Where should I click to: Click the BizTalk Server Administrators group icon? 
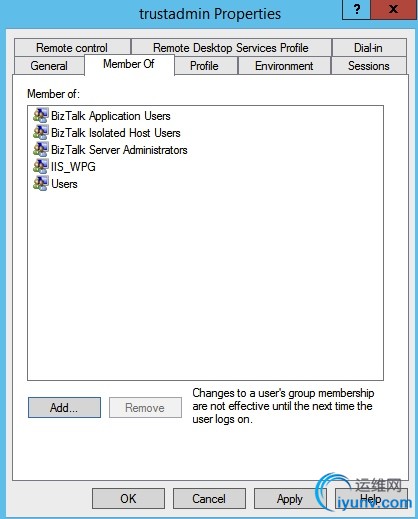41,149
